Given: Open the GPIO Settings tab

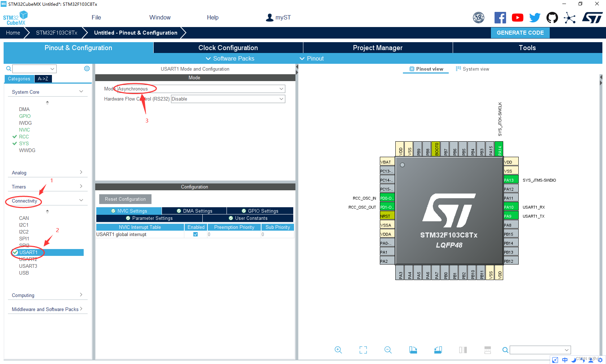Looking at the screenshot, I should (260, 211).
